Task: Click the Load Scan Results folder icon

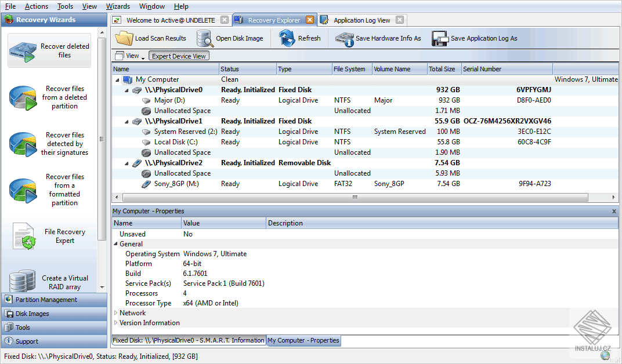Action: pos(124,38)
